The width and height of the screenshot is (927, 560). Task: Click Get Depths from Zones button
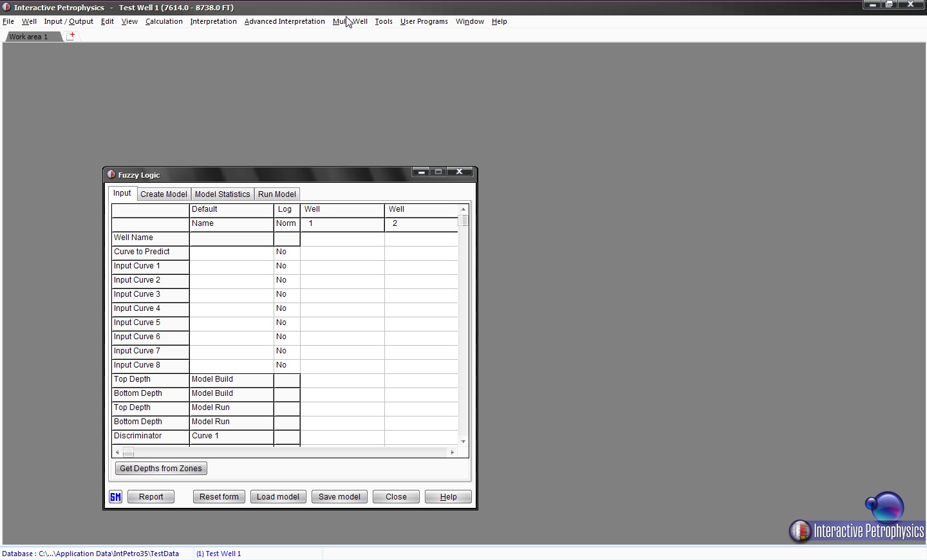[x=161, y=469]
